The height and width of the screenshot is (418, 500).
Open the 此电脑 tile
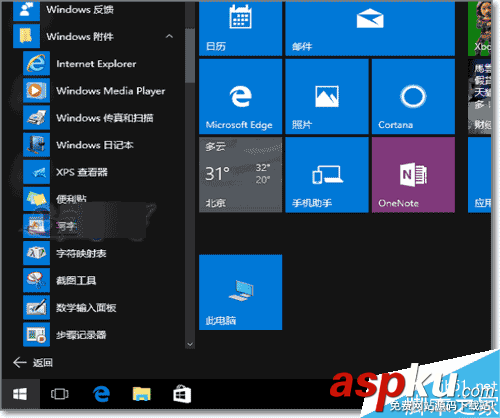click(240, 292)
